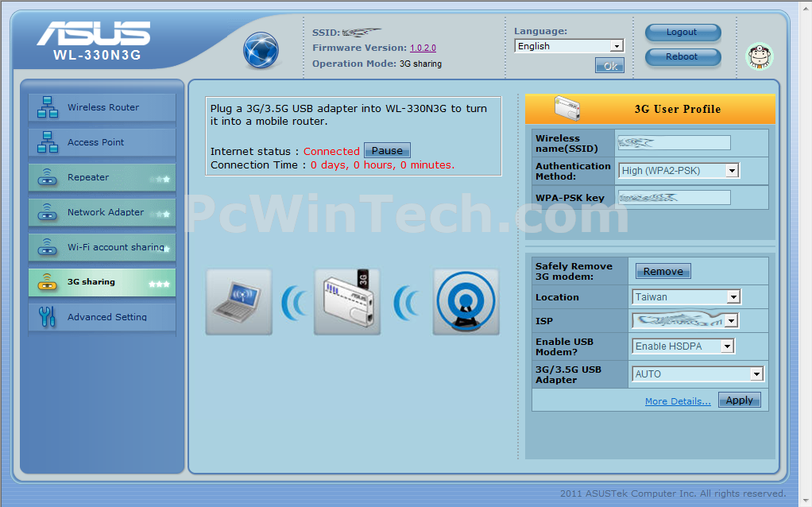
Task: Expand the Enable HSDPA dropdown
Action: (683, 346)
